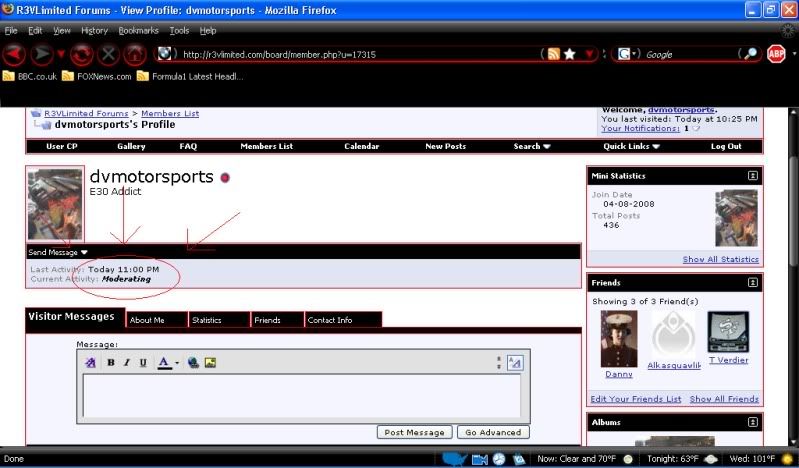Viewport: 799px width, 468px height.
Task: Click the Remove Text Formatting icon
Action: tap(90, 362)
